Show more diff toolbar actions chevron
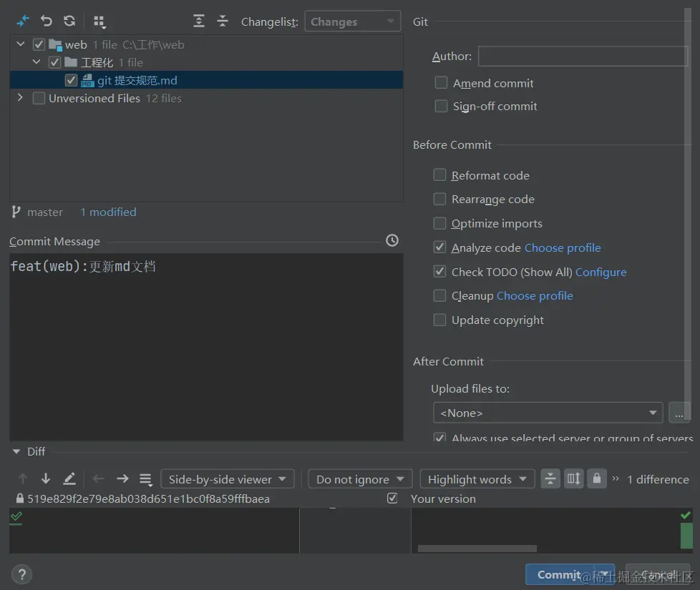 pyautogui.click(x=616, y=478)
